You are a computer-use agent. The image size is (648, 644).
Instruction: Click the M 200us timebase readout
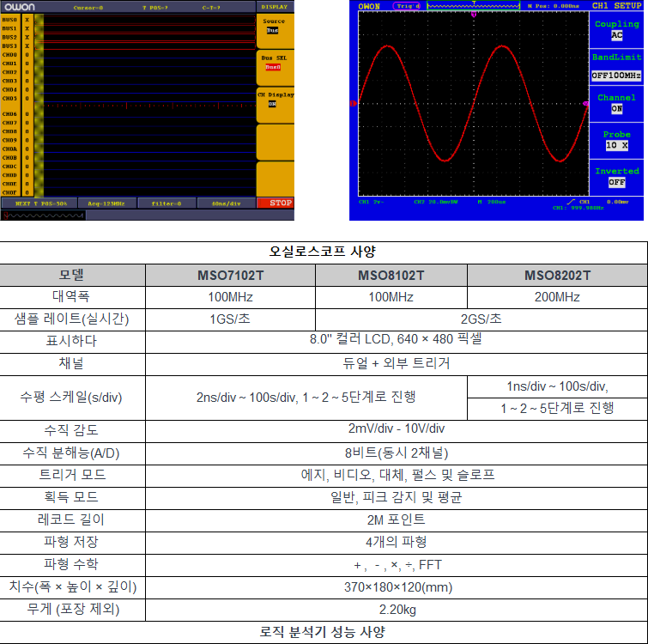pos(492,202)
